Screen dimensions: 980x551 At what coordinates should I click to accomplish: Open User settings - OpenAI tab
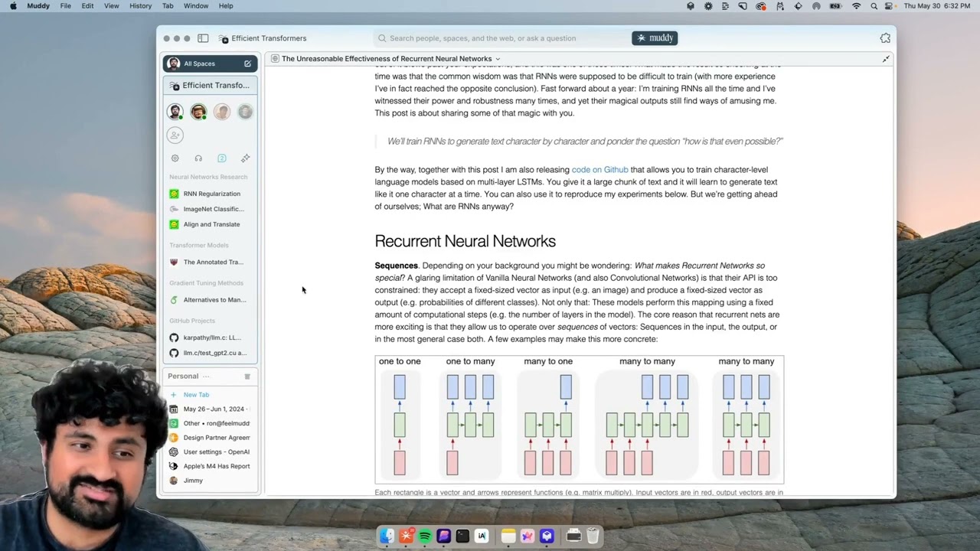[211, 452]
